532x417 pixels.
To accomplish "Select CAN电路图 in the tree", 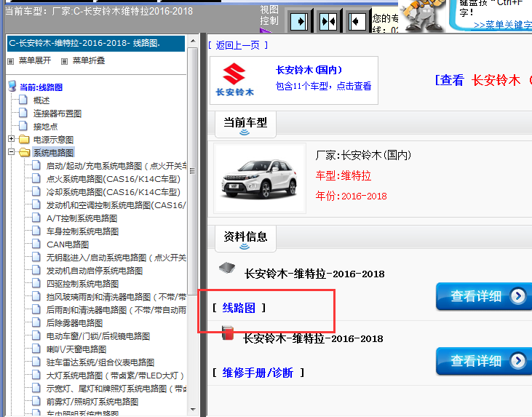I will [x=67, y=245].
